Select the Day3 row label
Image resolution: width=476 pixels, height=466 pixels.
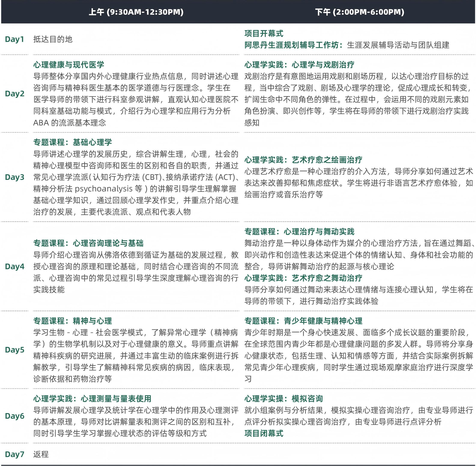point(14,177)
